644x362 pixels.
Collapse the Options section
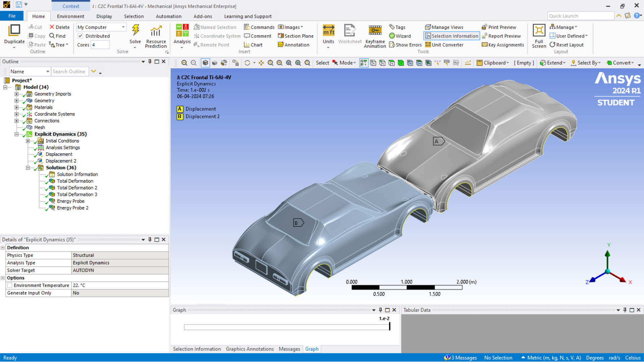tap(3, 278)
